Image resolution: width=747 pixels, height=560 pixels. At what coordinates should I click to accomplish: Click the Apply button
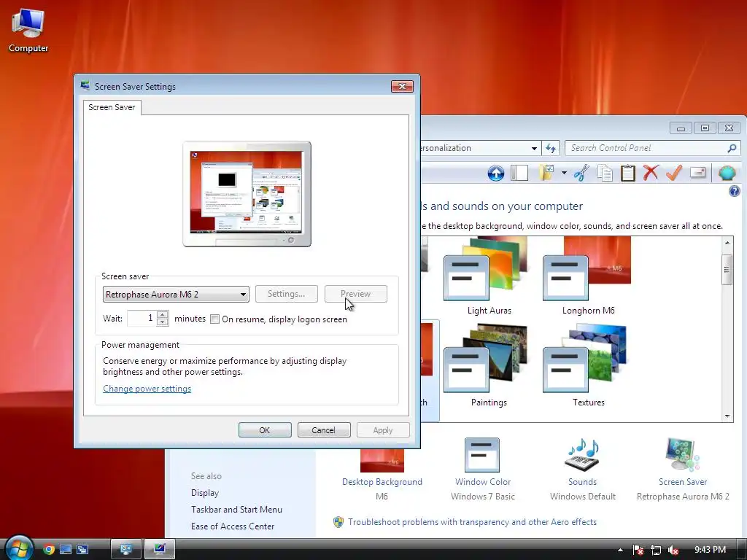point(383,430)
